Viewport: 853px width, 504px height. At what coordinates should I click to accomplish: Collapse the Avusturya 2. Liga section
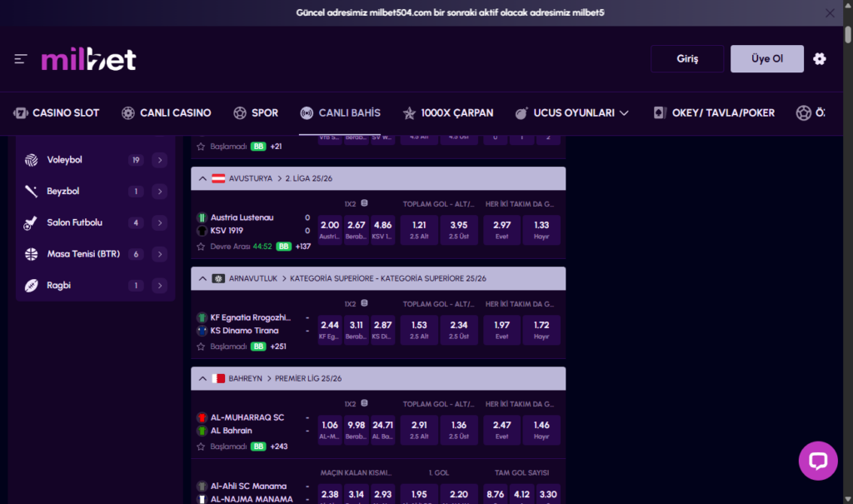[x=202, y=178]
